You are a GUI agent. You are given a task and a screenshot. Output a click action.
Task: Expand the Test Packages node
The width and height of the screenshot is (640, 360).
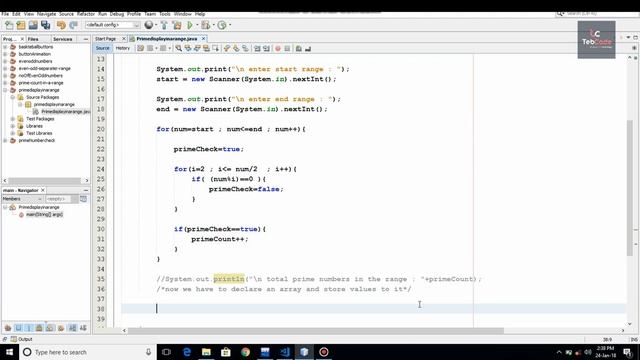(13, 119)
